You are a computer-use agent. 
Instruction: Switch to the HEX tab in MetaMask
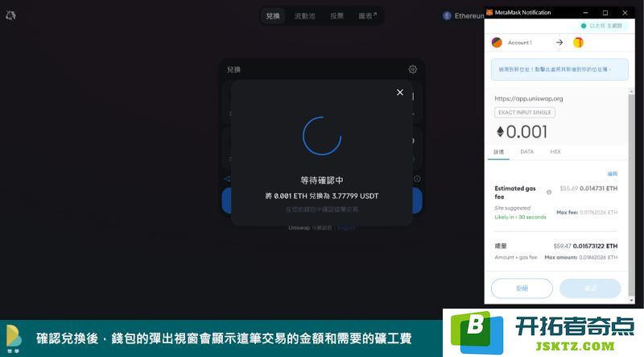coord(555,152)
